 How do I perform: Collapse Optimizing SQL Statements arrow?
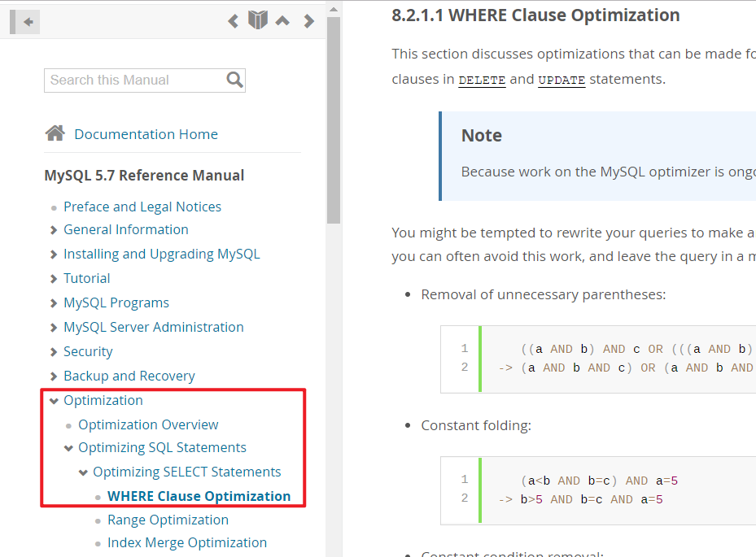pos(68,448)
